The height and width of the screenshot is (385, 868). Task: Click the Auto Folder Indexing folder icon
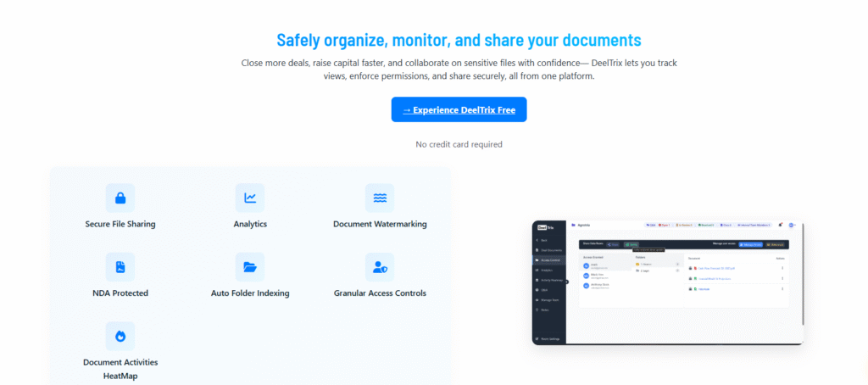(250, 267)
